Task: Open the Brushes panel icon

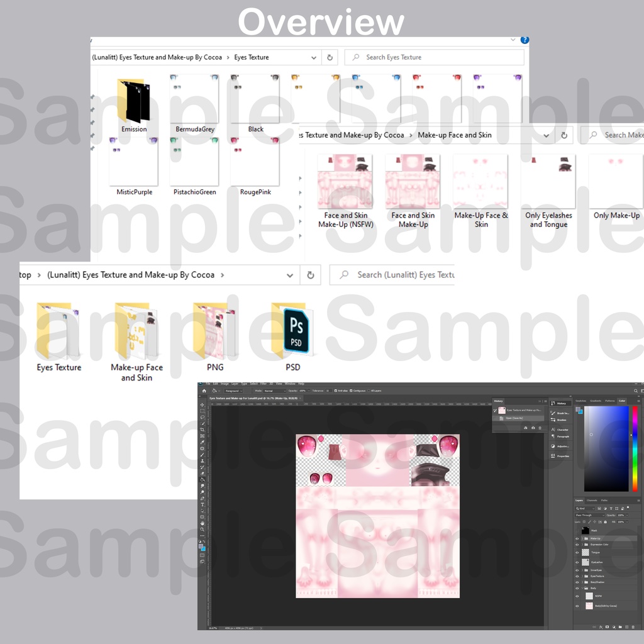Action: click(558, 419)
